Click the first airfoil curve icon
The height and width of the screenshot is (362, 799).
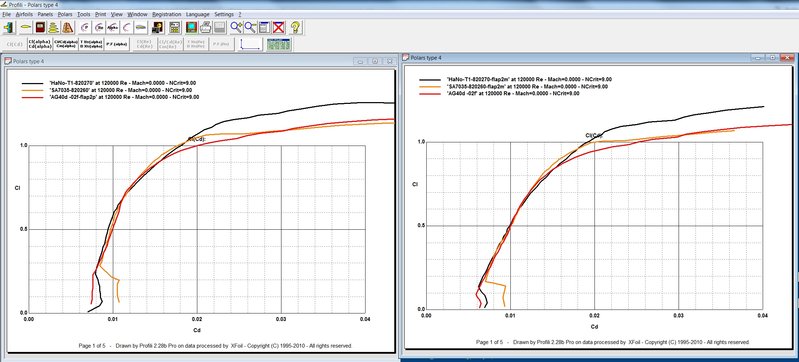coord(85,27)
